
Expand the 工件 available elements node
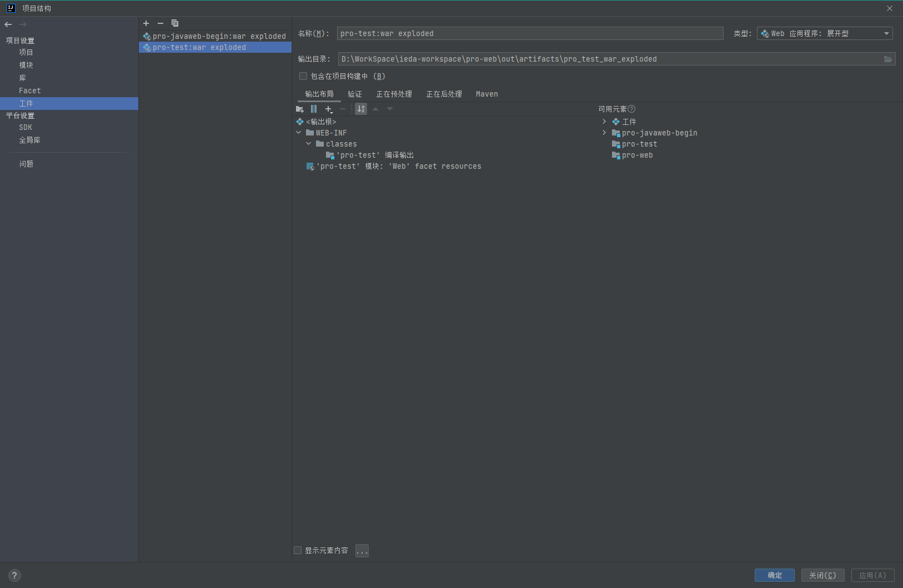(x=604, y=122)
